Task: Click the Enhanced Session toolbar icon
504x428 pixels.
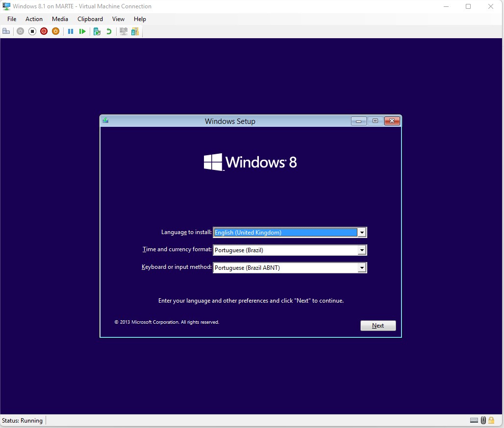Action: click(x=124, y=31)
